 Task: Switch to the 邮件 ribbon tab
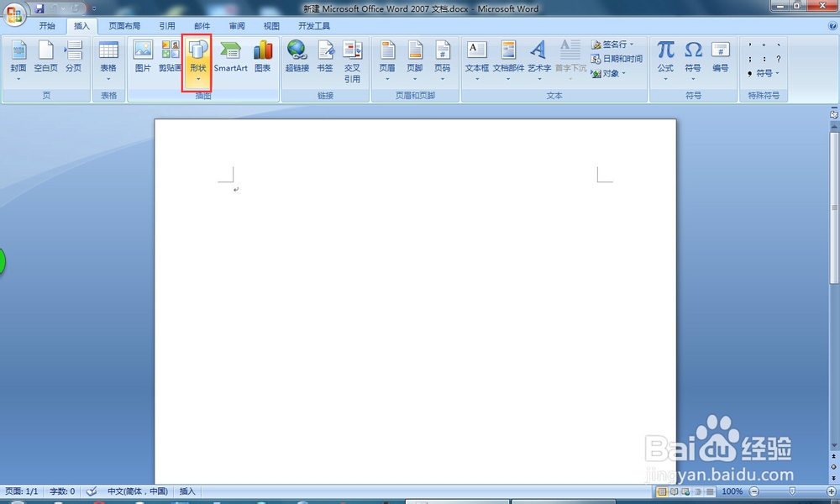pos(202,25)
